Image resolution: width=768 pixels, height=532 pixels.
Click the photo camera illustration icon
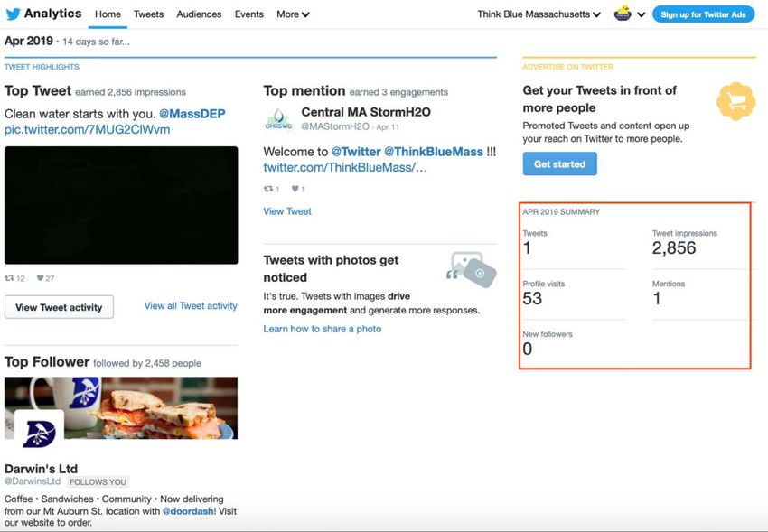(471, 269)
